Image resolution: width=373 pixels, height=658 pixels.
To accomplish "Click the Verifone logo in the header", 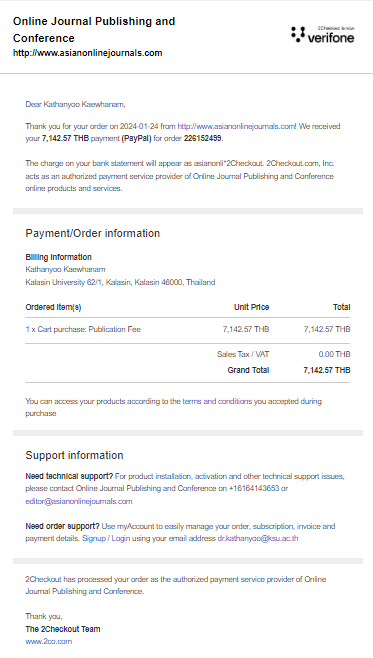I will [322, 34].
